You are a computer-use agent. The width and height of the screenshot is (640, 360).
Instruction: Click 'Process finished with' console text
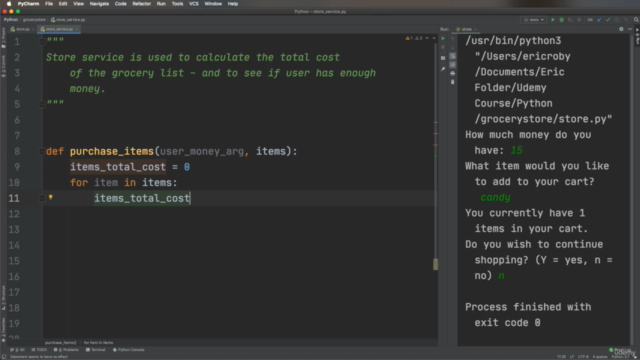click(528, 307)
